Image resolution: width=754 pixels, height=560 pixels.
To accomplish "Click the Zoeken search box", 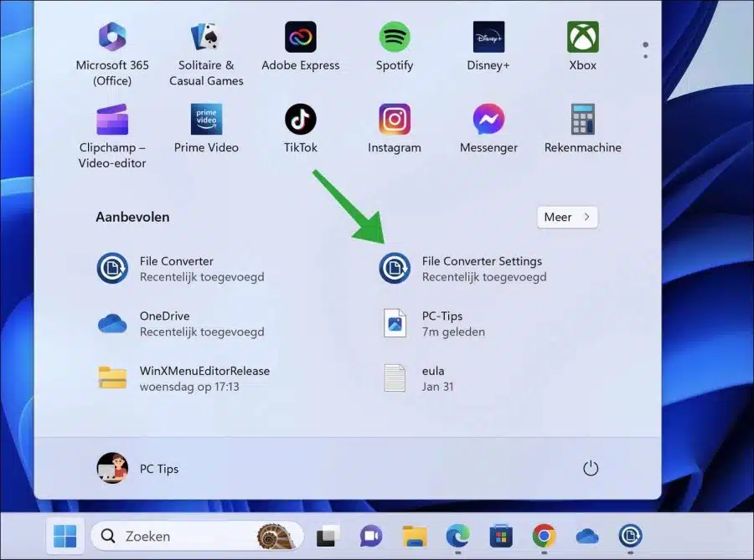I will [x=197, y=536].
